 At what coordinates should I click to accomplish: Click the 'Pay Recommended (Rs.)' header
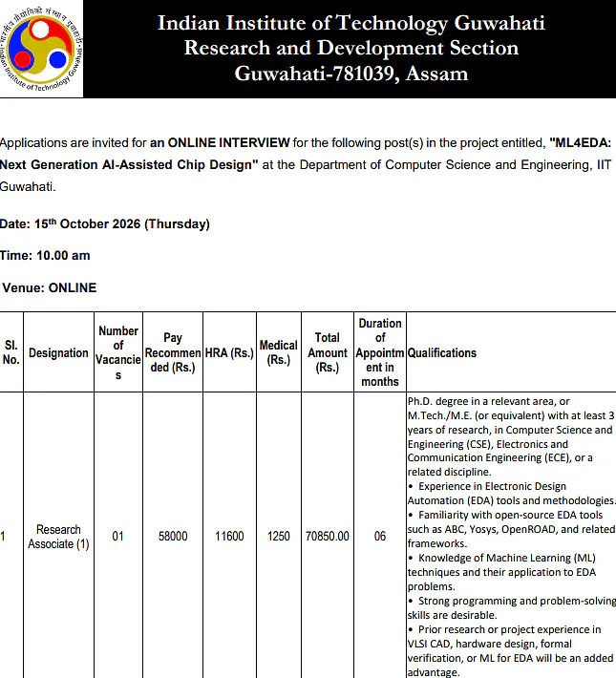coord(173,352)
